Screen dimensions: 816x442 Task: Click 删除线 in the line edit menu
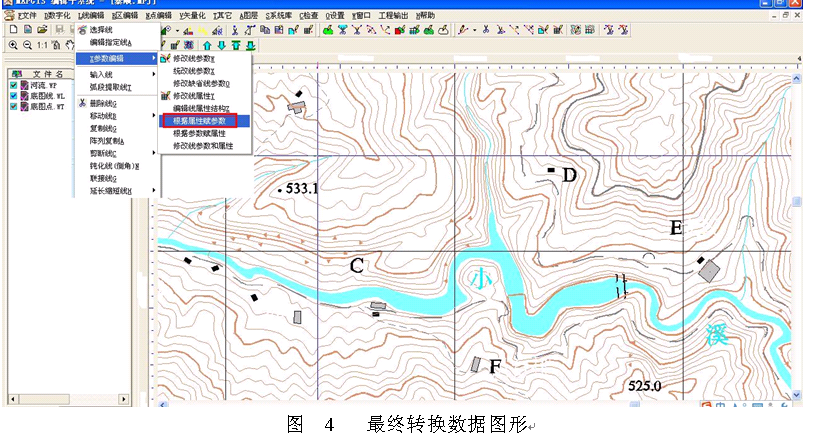point(104,103)
